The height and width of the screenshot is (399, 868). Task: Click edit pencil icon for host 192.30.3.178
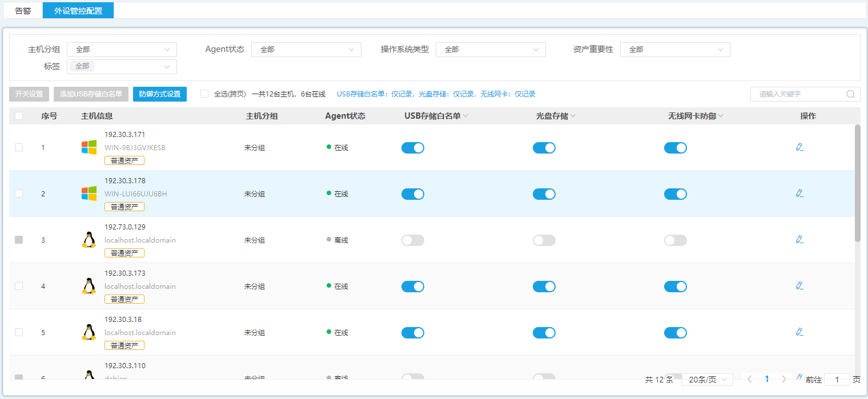point(799,194)
